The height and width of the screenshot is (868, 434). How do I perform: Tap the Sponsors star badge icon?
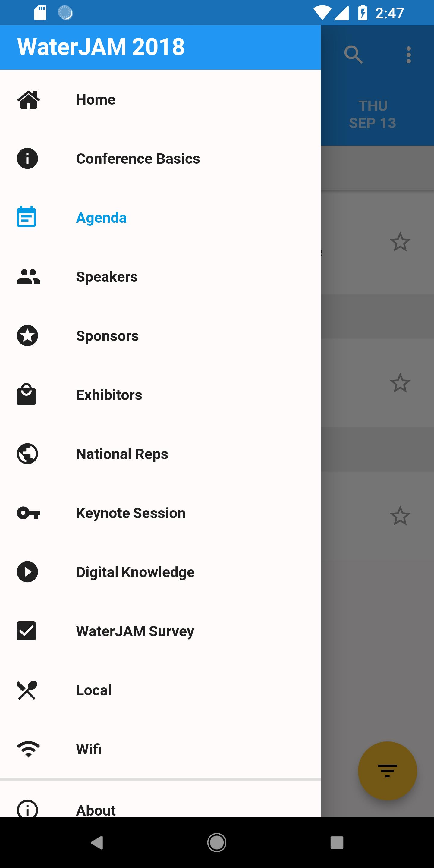27,336
